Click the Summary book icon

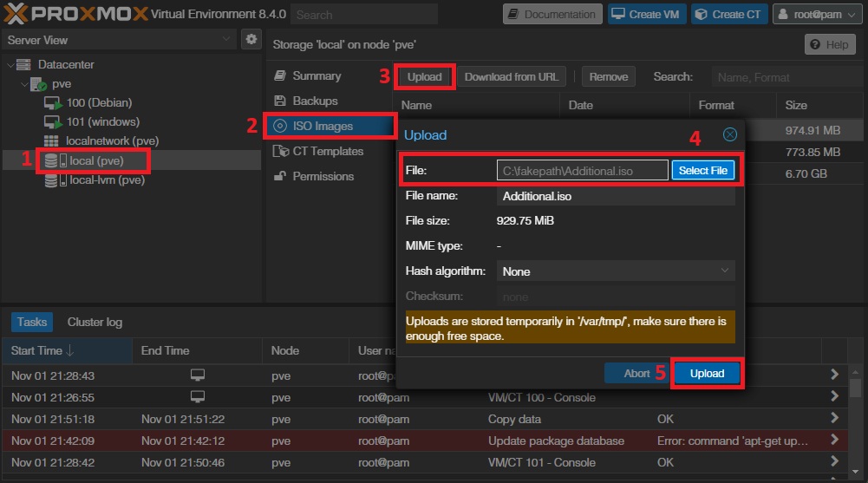pos(280,75)
